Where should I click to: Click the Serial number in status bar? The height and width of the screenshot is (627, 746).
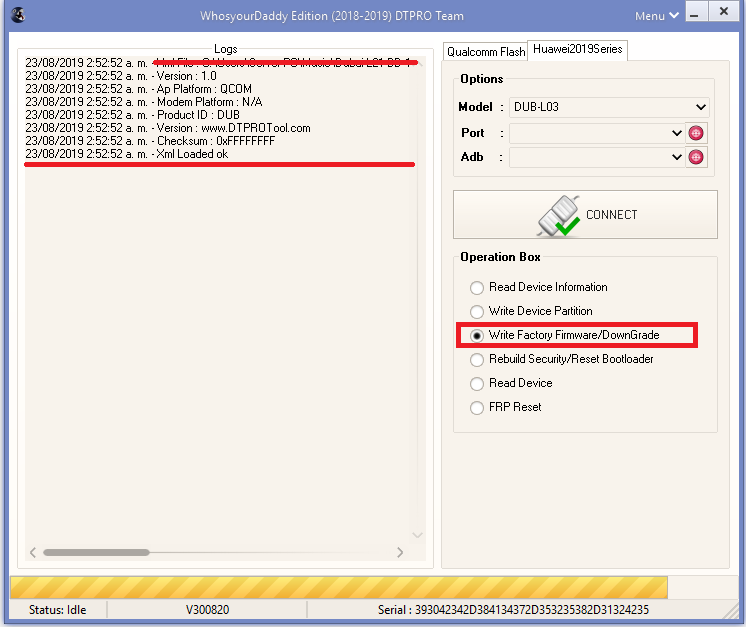pos(513,610)
